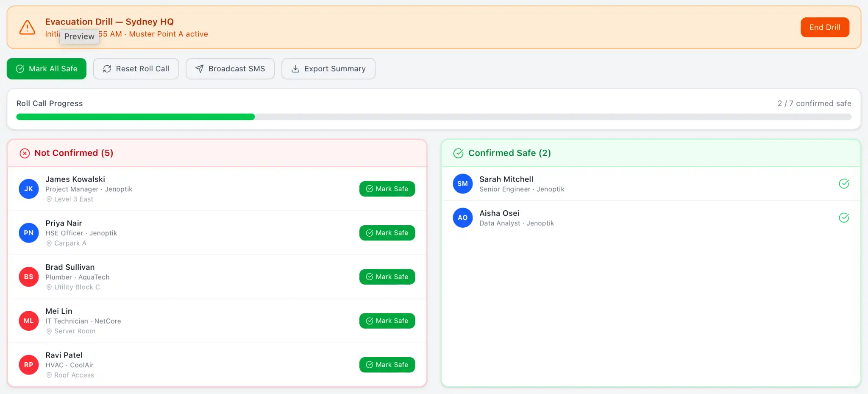Click the location pin next to Level 3 East
This screenshot has height=394, width=868.
pyautogui.click(x=49, y=199)
